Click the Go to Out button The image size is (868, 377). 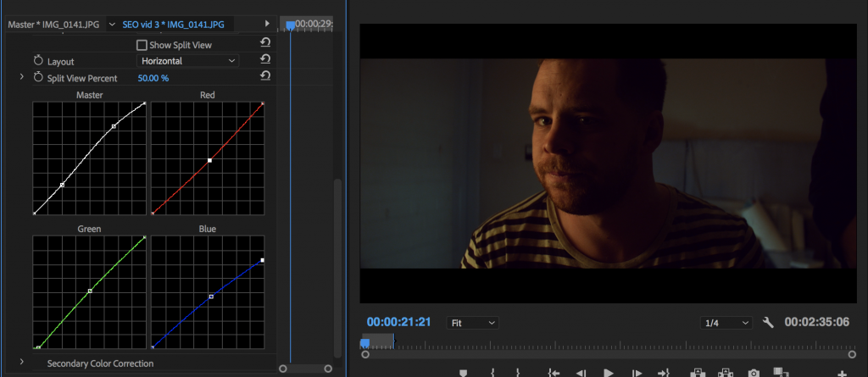click(664, 373)
